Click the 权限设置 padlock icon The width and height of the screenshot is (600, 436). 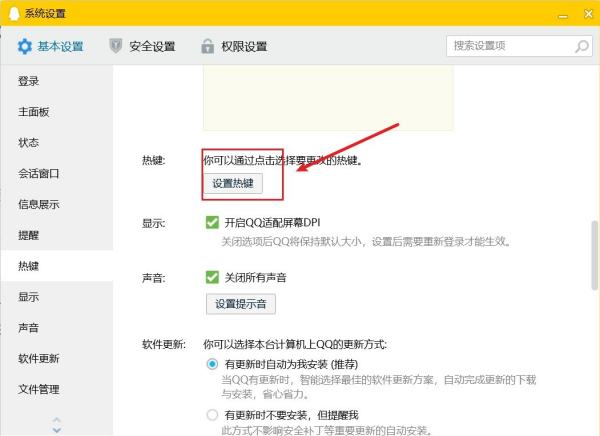pos(207,46)
